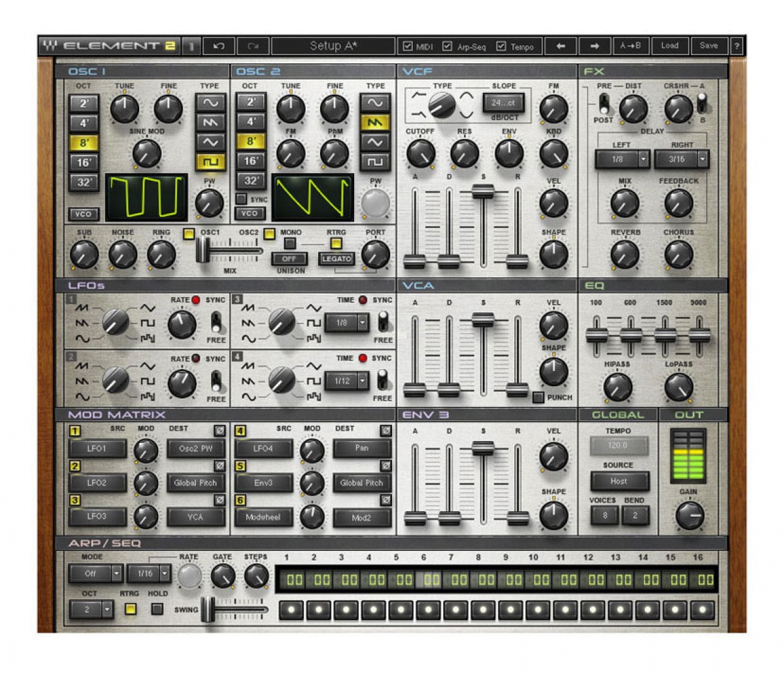Select OSC 2 square wave type icon
784x673 pixels.
375,161
